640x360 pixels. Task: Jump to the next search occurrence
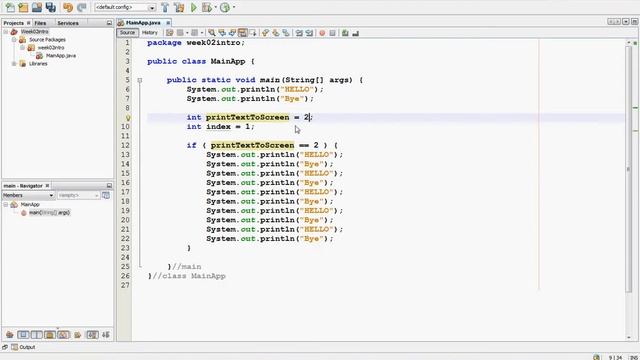point(232,33)
